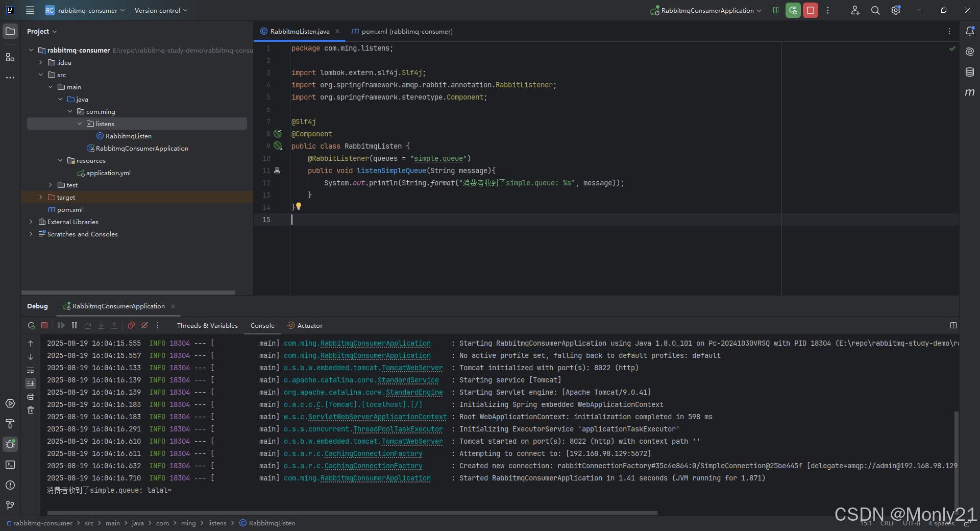
Task: Click StandardService class link in console
Action: (x=408, y=380)
